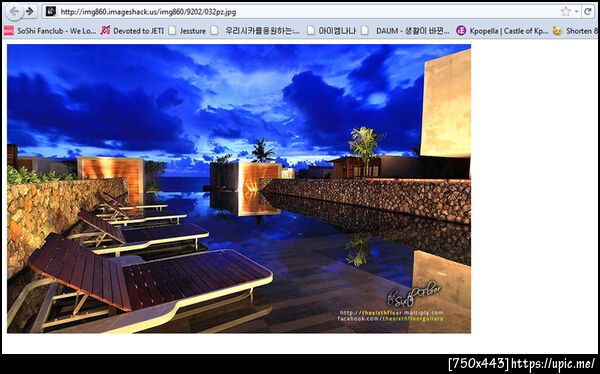Go back with the Back arrow button
The width and height of the screenshot is (600, 374).
pyautogui.click(x=14, y=11)
